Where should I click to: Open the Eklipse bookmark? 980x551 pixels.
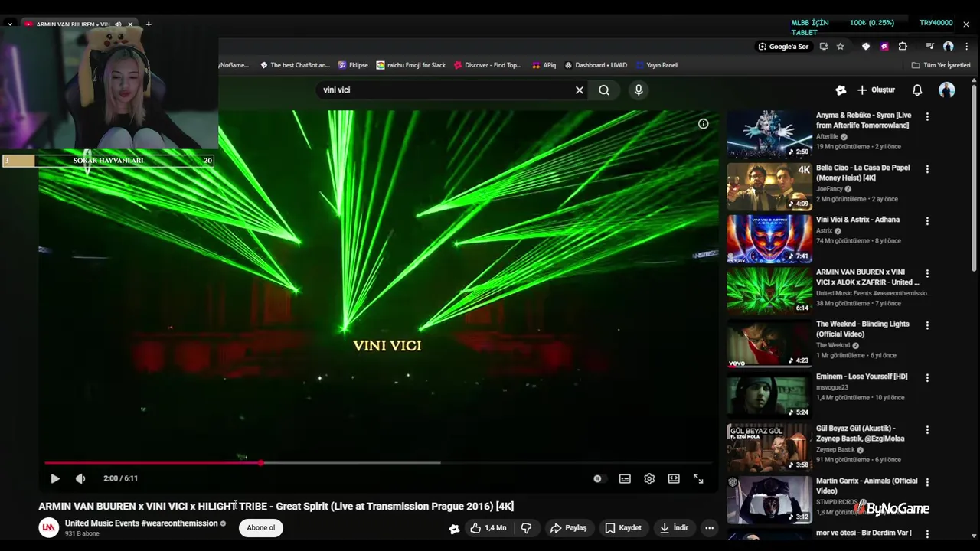(353, 66)
